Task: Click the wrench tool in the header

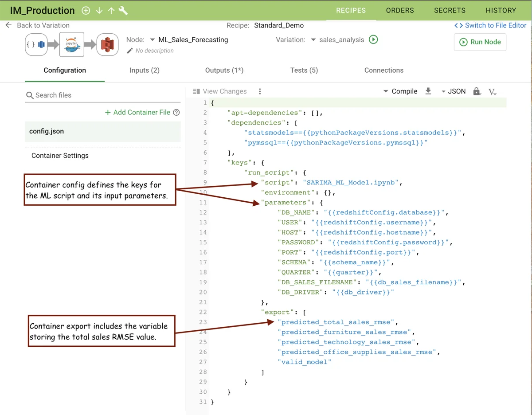Action: click(123, 10)
